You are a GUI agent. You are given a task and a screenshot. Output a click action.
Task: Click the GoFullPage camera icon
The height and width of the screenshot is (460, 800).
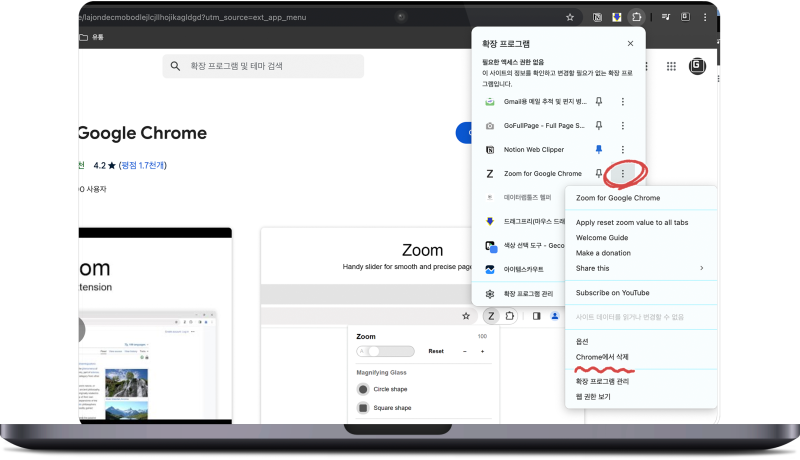tap(490, 125)
